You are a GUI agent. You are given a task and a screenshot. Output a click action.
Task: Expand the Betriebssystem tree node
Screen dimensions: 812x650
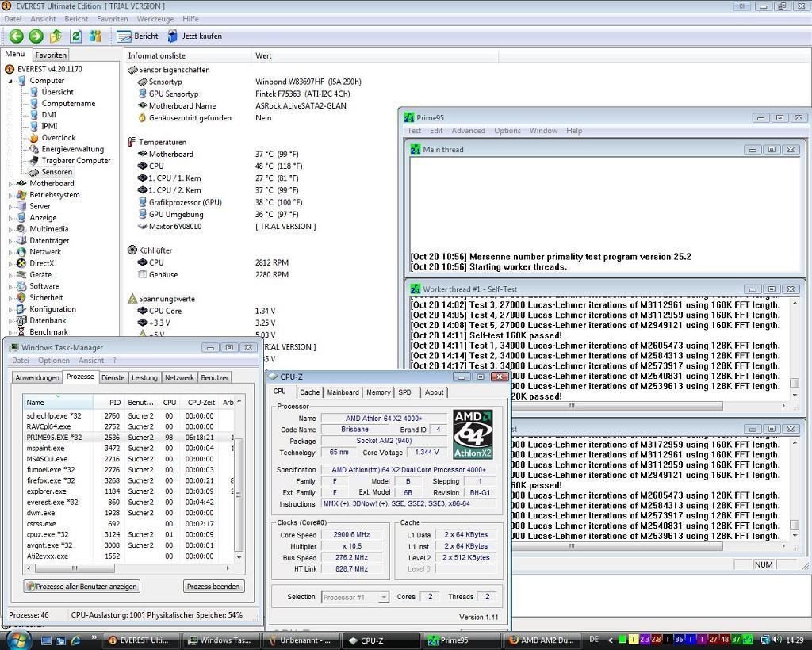(x=10, y=195)
